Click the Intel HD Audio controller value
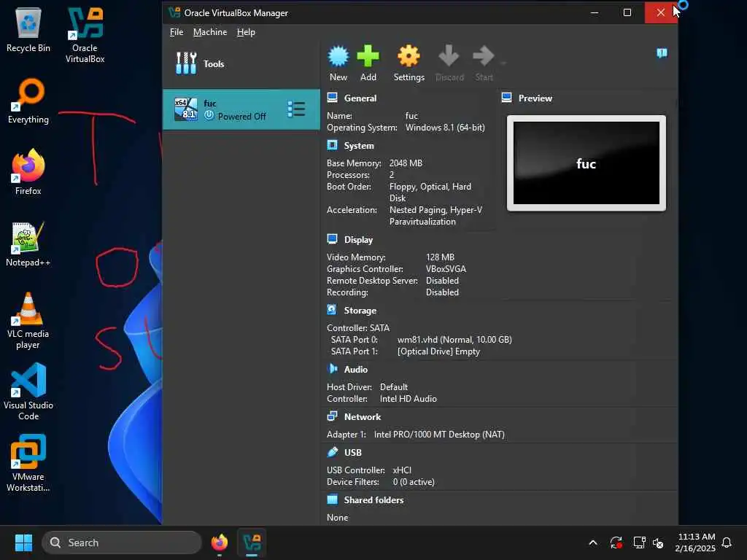This screenshot has width=747, height=560. (408, 399)
